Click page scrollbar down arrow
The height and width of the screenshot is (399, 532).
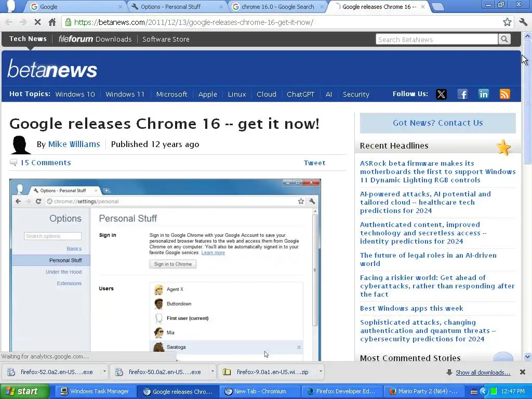(527, 356)
